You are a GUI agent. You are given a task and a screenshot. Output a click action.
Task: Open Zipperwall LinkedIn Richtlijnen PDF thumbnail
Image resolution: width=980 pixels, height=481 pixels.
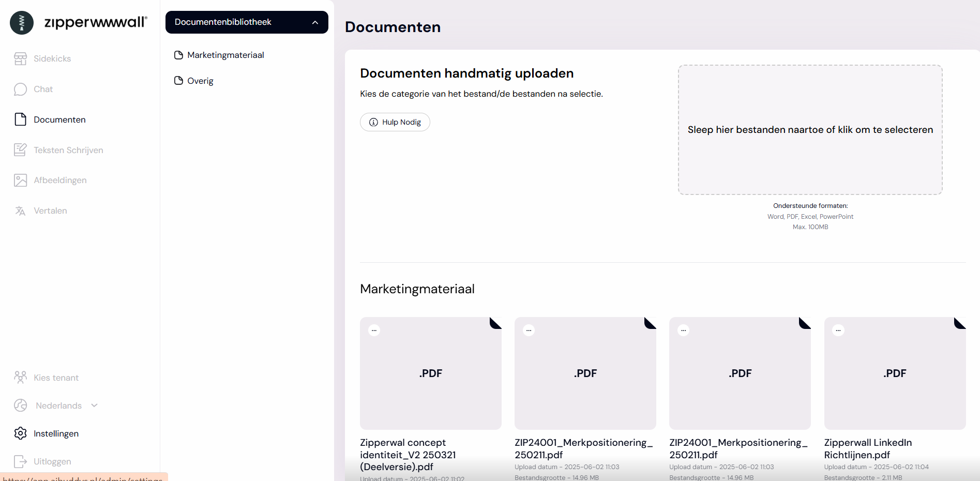click(x=895, y=373)
